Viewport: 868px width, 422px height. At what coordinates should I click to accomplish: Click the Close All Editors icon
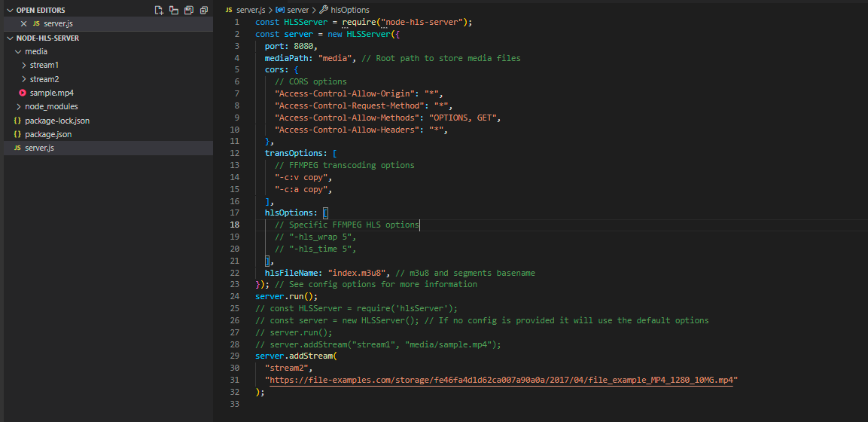[x=204, y=10]
